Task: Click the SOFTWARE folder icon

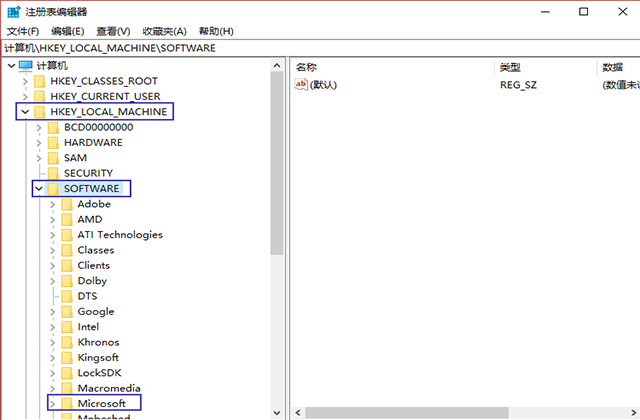Action: [x=53, y=189]
